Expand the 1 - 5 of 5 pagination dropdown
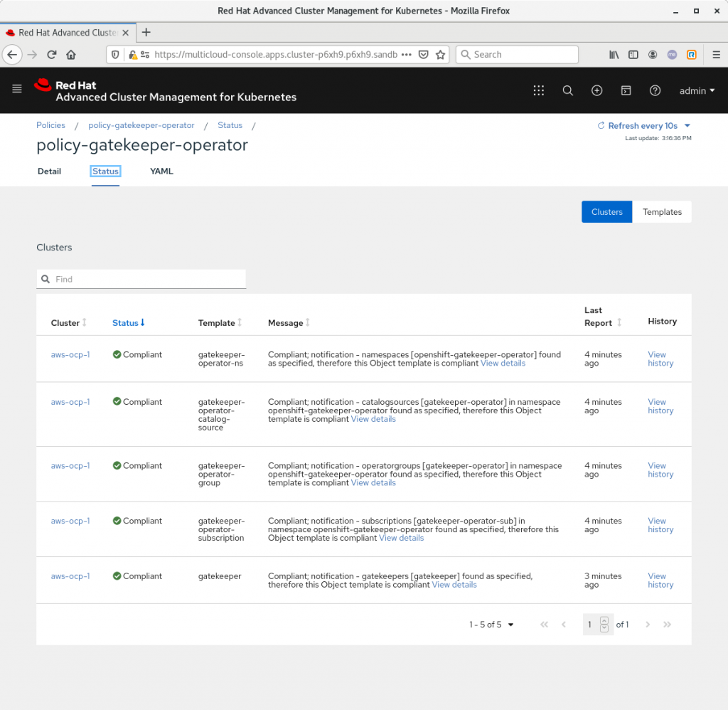 (x=491, y=625)
